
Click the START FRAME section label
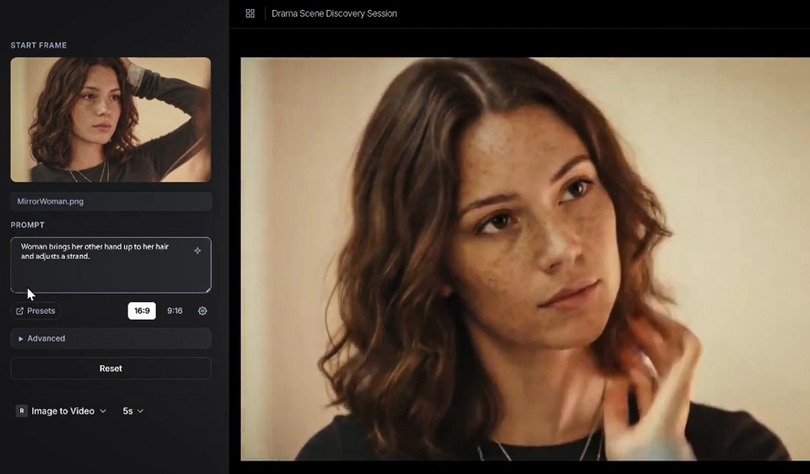[39, 45]
